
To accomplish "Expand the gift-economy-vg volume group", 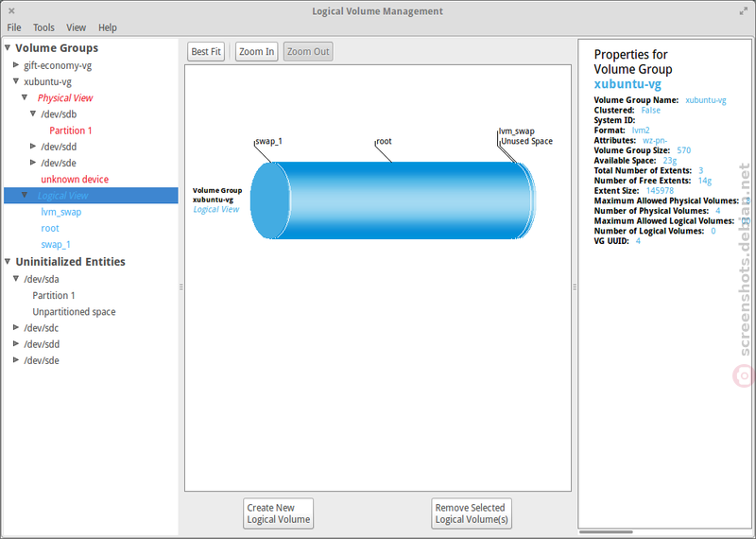I will tap(16, 64).
